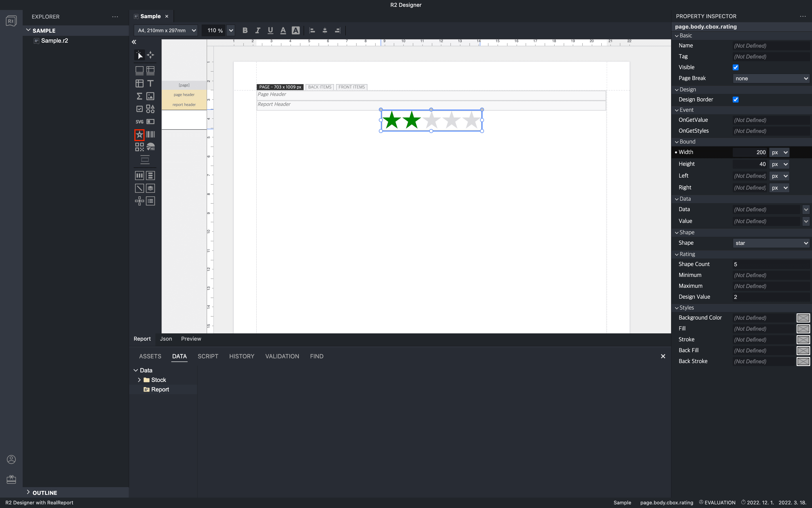Open the Fill color swatch
812x508 pixels.
(x=803, y=329)
